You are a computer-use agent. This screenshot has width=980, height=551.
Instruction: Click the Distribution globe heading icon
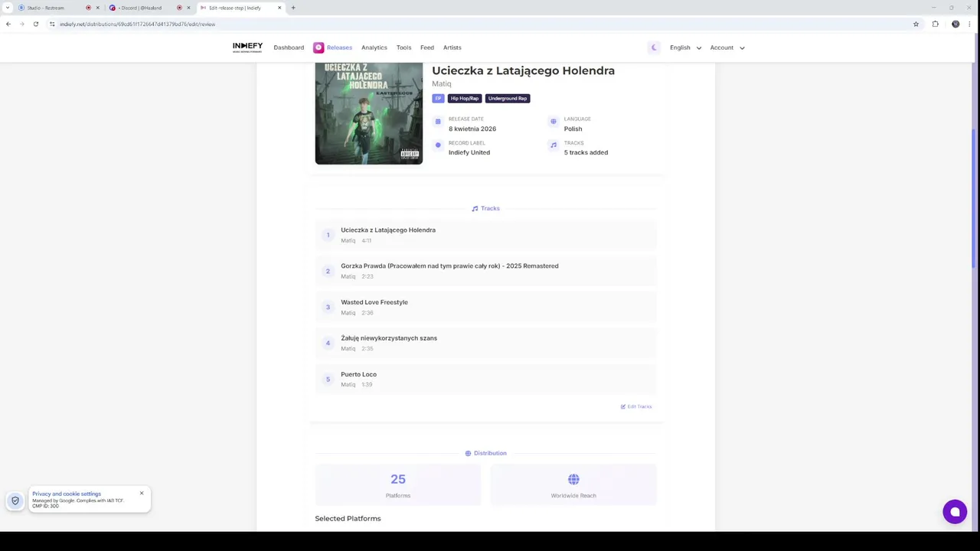tap(468, 453)
